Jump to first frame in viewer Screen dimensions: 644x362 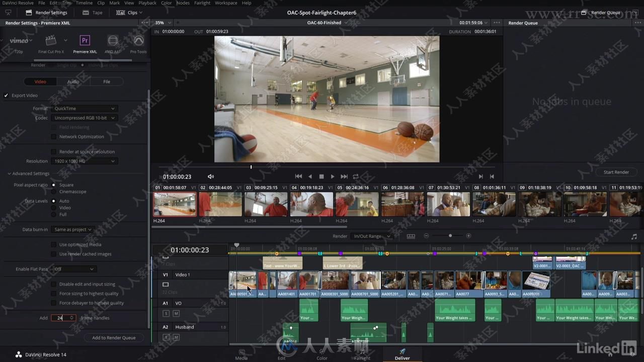click(298, 176)
